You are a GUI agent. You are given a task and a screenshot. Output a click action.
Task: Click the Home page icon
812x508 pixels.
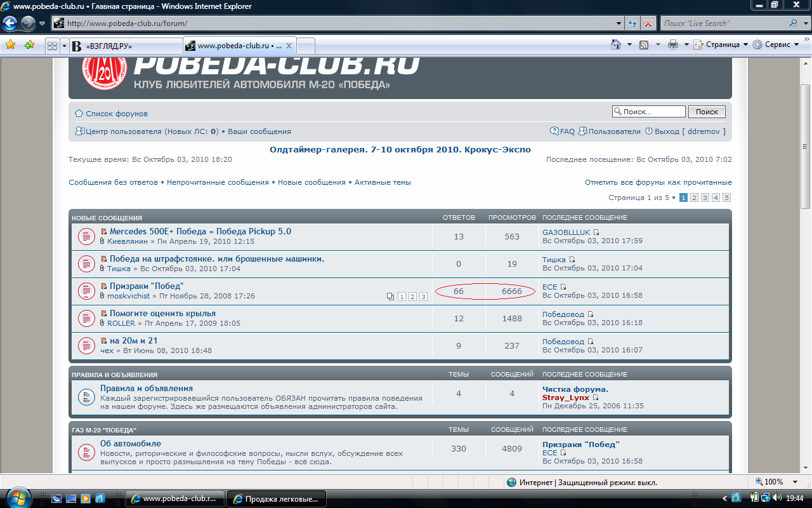(x=615, y=44)
